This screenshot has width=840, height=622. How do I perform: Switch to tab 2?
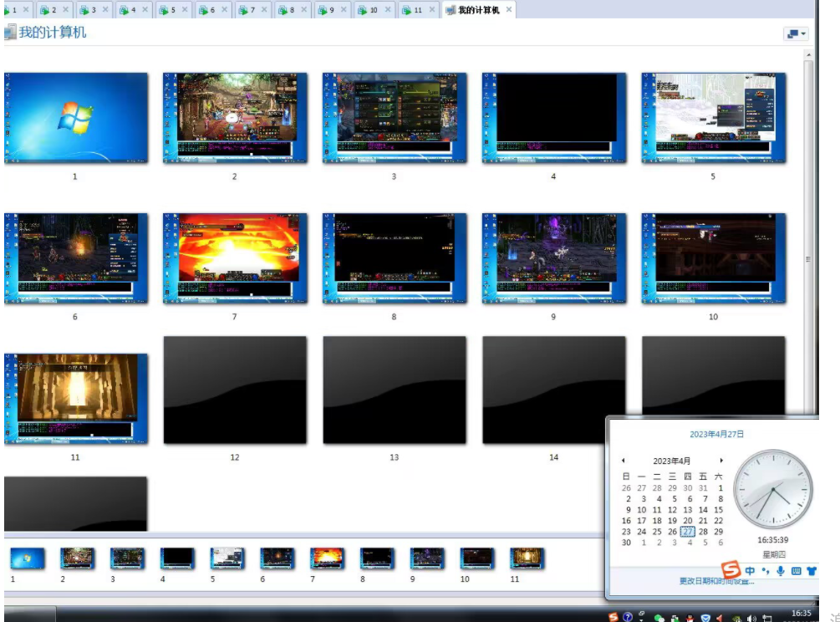coord(53,10)
